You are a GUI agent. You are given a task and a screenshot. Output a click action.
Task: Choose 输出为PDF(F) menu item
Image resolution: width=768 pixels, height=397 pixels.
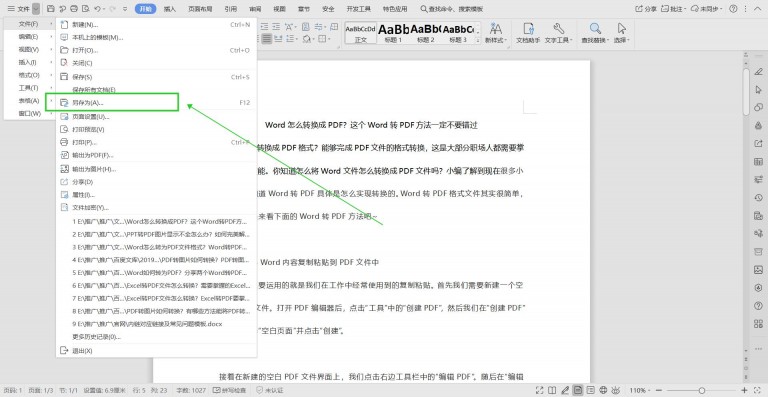click(x=156, y=155)
